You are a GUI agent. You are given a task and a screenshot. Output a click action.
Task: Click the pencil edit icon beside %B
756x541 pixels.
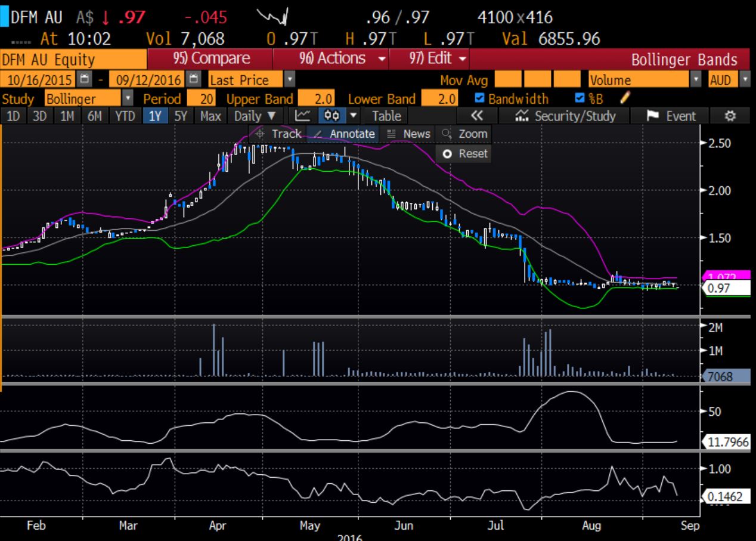[x=625, y=98]
